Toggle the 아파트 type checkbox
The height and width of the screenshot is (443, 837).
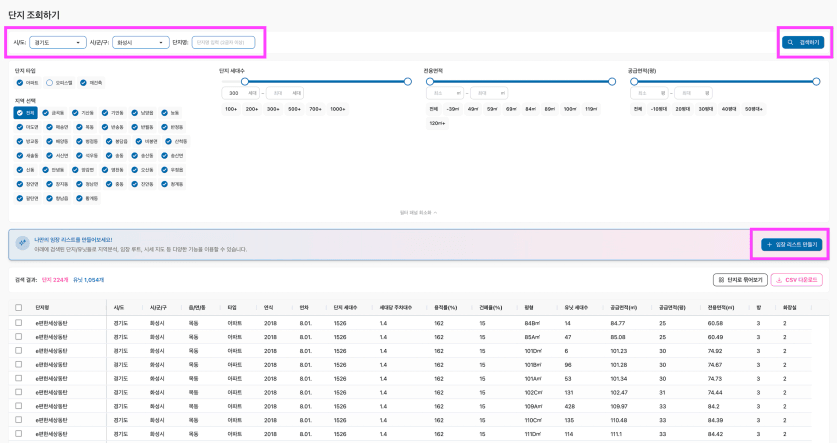(x=18, y=83)
